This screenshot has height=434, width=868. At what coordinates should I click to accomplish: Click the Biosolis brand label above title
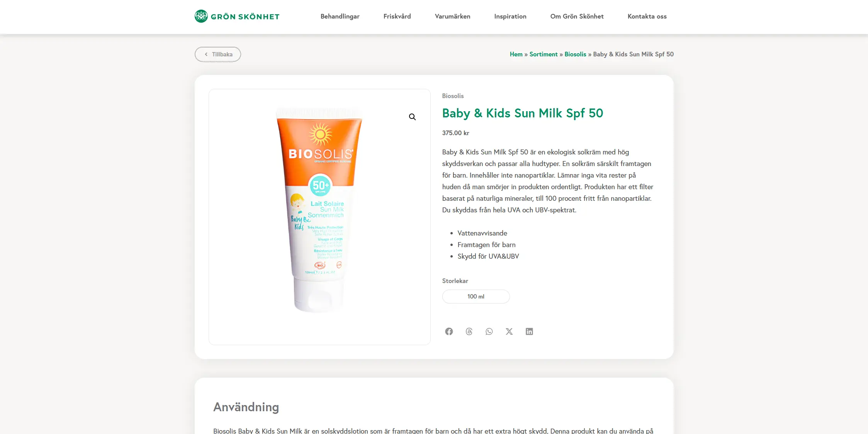[453, 96]
